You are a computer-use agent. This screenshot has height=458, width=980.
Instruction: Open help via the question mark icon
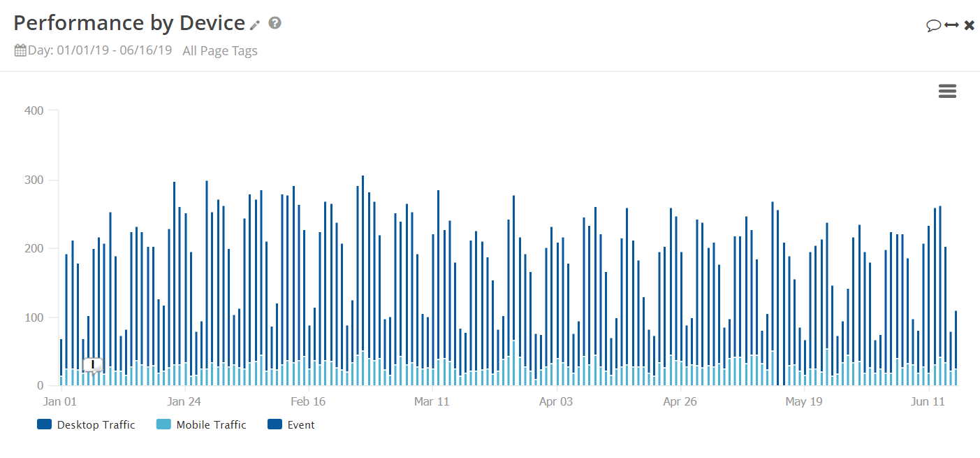point(275,23)
